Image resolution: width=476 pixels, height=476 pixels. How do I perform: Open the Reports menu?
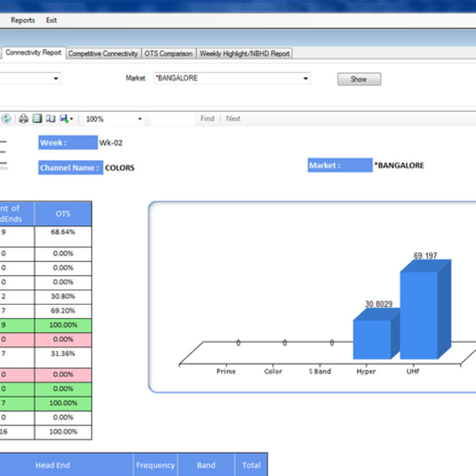click(23, 21)
